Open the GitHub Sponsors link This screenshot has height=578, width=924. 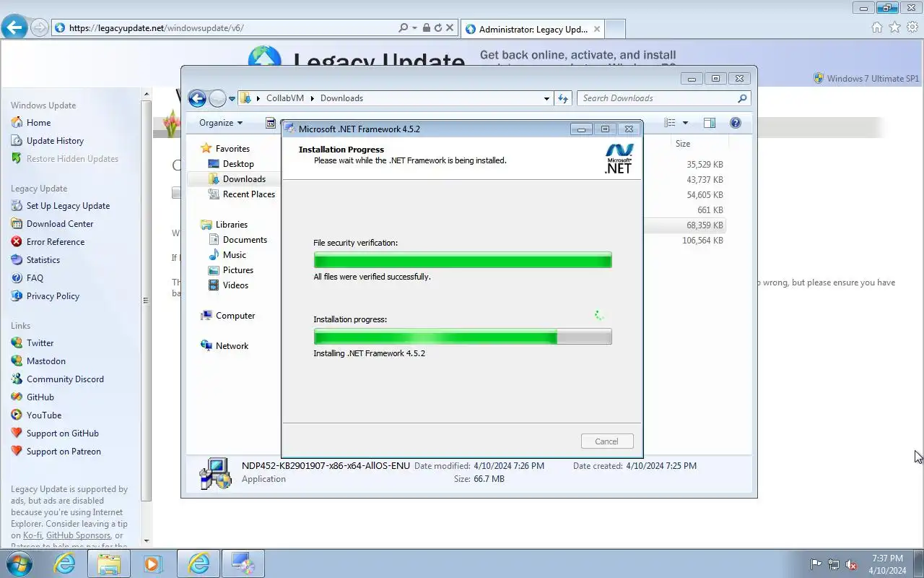pyautogui.click(x=78, y=535)
